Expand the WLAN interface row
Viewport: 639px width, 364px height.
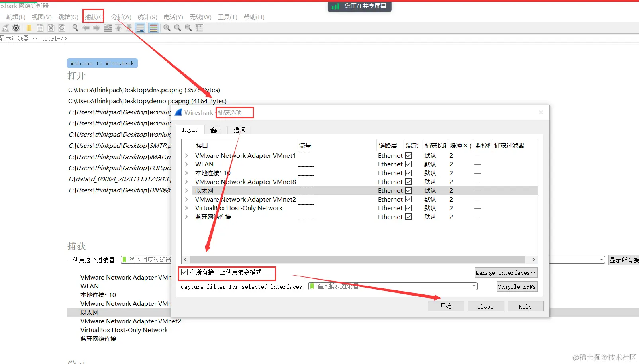(186, 164)
